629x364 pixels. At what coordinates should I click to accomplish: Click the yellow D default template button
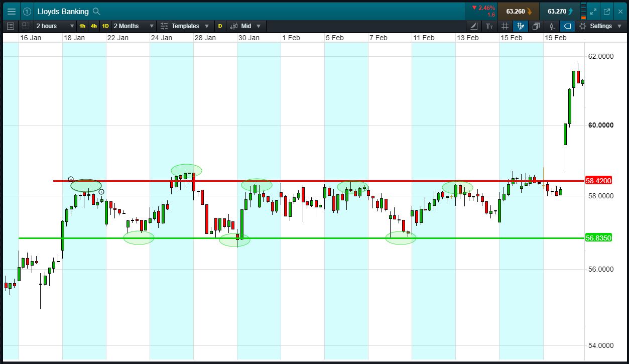(x=220, y=26)
